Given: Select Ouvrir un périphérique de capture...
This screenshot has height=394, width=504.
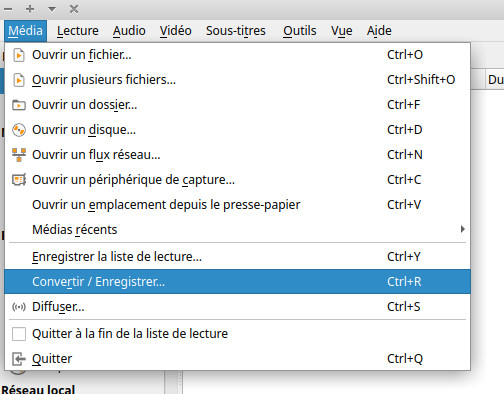Looking at the screenshot, I should pyautogui.click(x=237, y=180).
